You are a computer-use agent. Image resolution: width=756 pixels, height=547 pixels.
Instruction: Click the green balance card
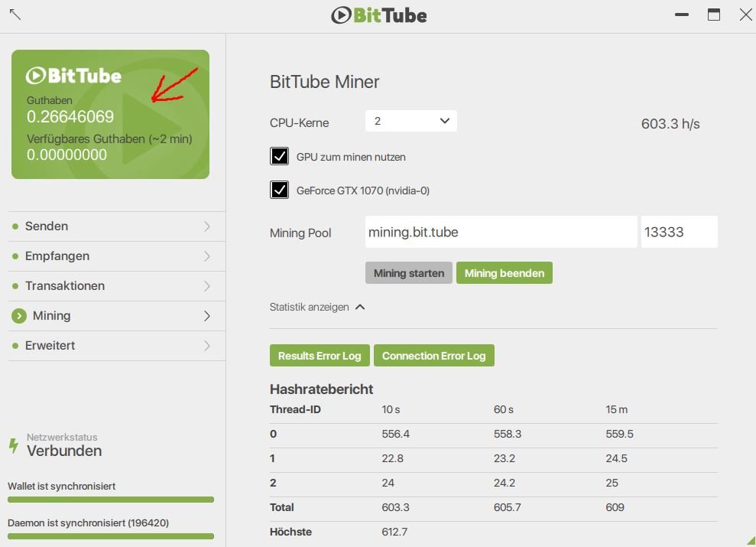coord(110,114)
